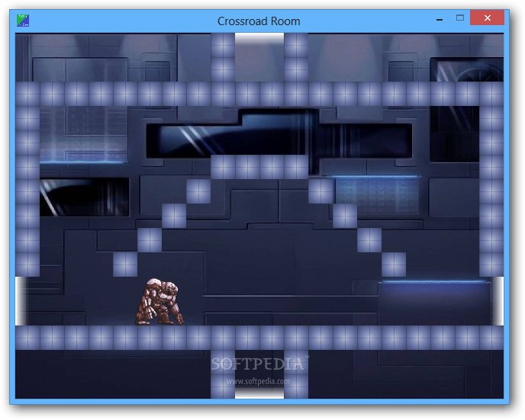Click the rock golem character sprite
525x420 pixels.
[x=159, y=302]
